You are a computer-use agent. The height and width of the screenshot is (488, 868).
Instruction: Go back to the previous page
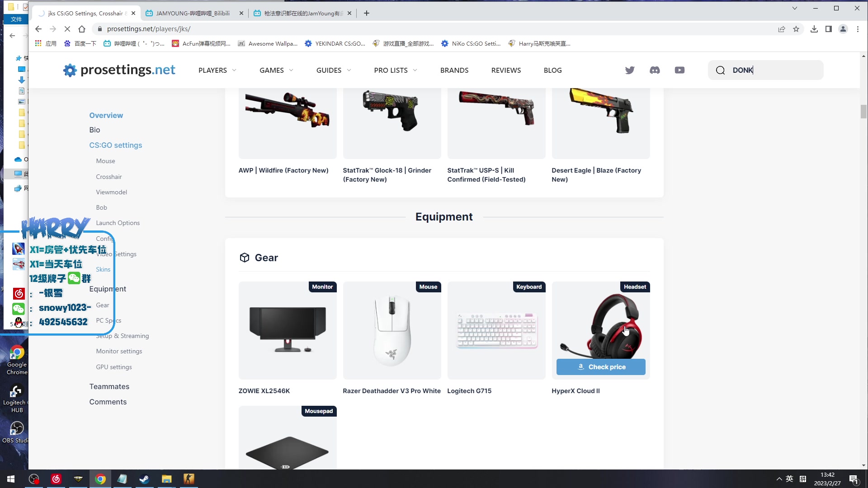38,29
